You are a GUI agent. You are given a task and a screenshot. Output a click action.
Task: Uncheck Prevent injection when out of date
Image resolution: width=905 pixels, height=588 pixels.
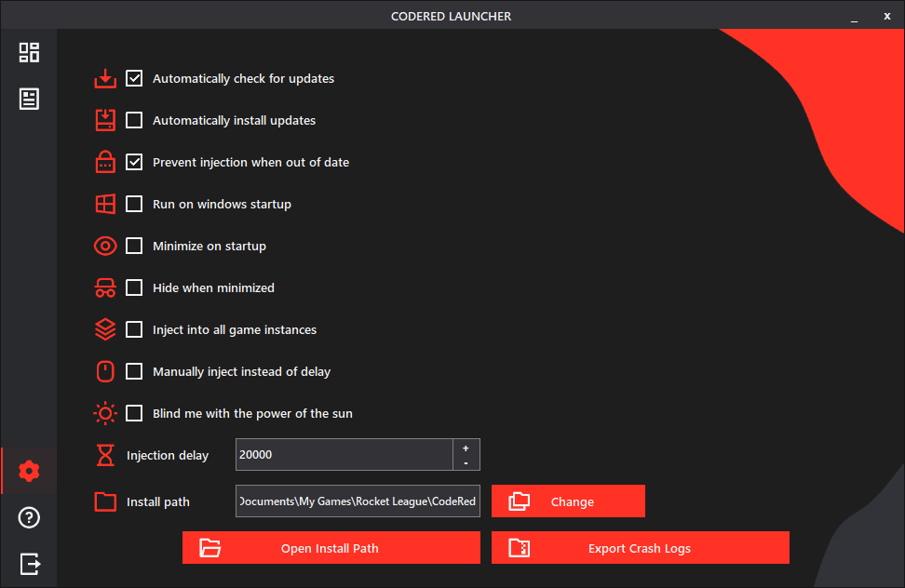pyautogui.click(x=134, y=162)
